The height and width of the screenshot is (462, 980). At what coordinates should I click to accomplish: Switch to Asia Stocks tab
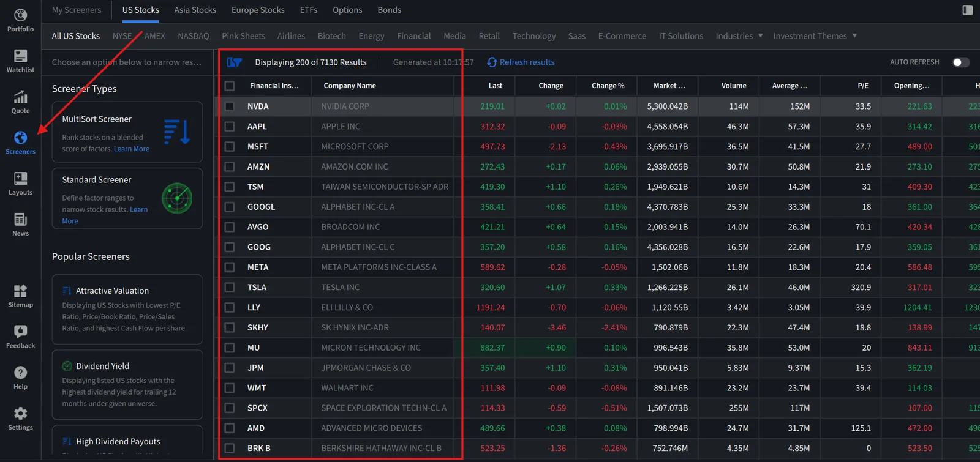click(195, 10)
